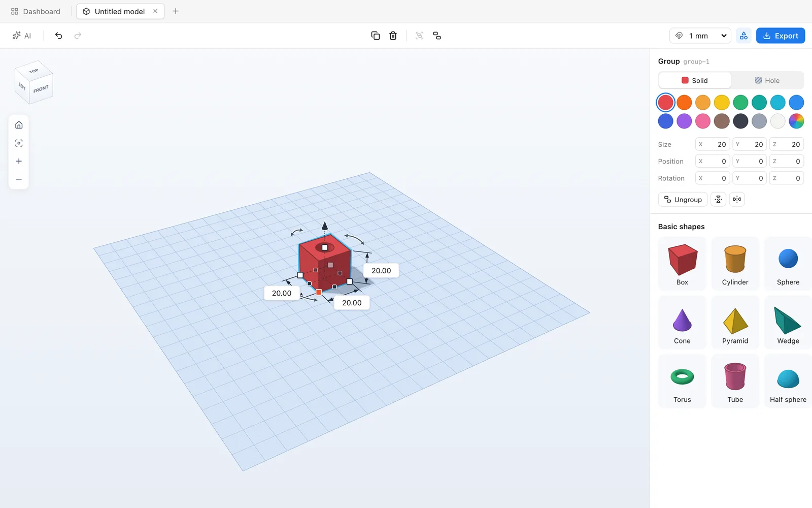Click the duplicate icon in toolbar
The height and width of the screenshot is (508, 812).
point(376,36)
